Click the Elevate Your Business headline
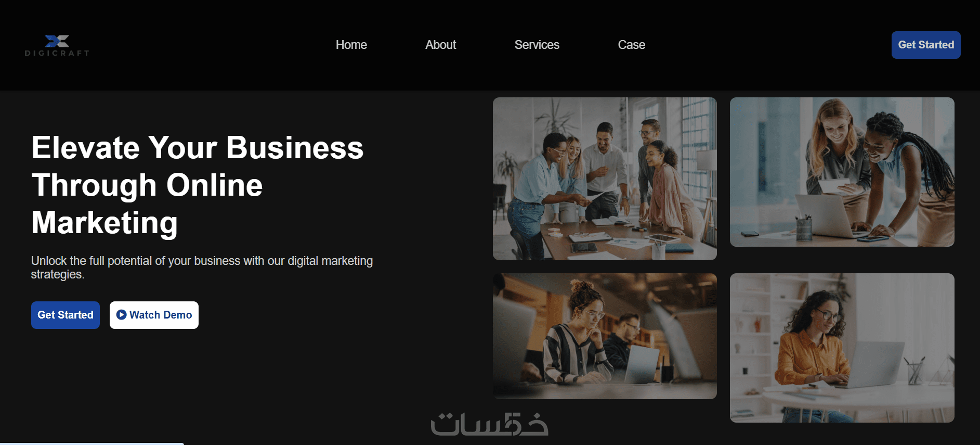Screen dimensions: 980x445 [x=198, y=185]
